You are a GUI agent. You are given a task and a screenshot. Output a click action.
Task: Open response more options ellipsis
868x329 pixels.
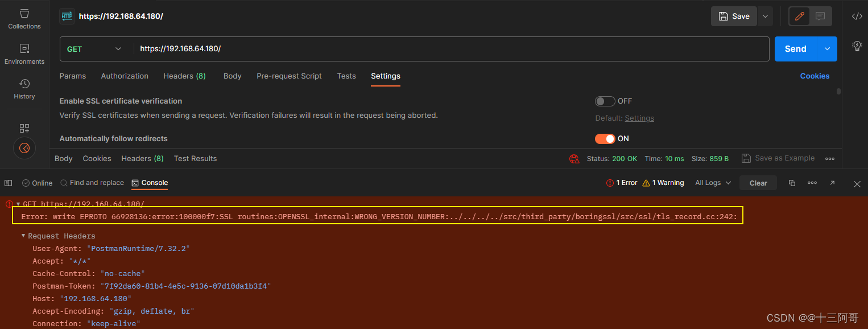[x=830, y=159]
